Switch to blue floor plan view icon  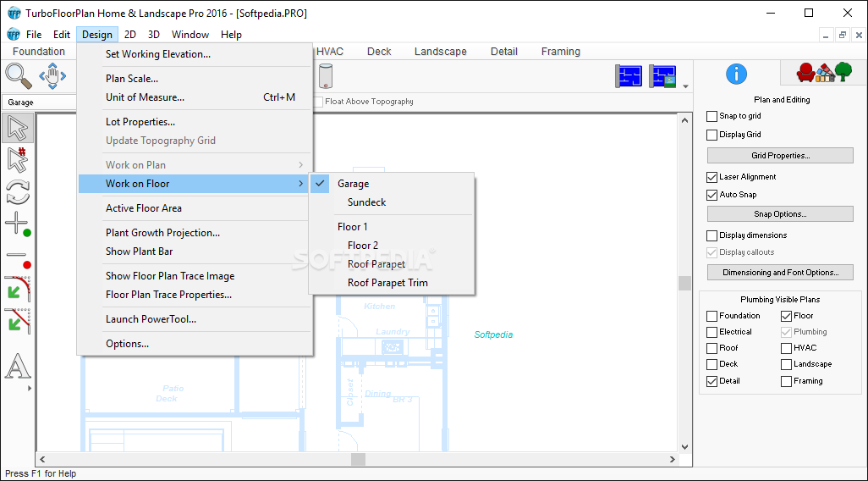tap(629, 76)
